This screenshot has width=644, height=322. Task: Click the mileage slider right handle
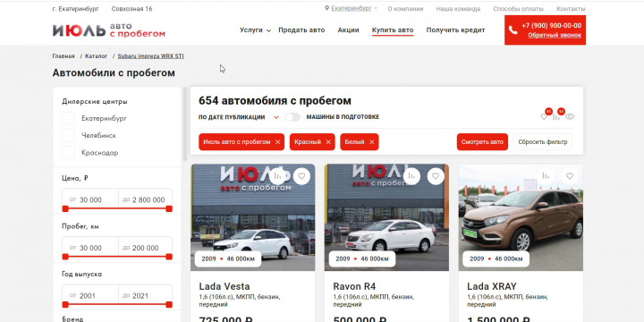click(169, 257)
